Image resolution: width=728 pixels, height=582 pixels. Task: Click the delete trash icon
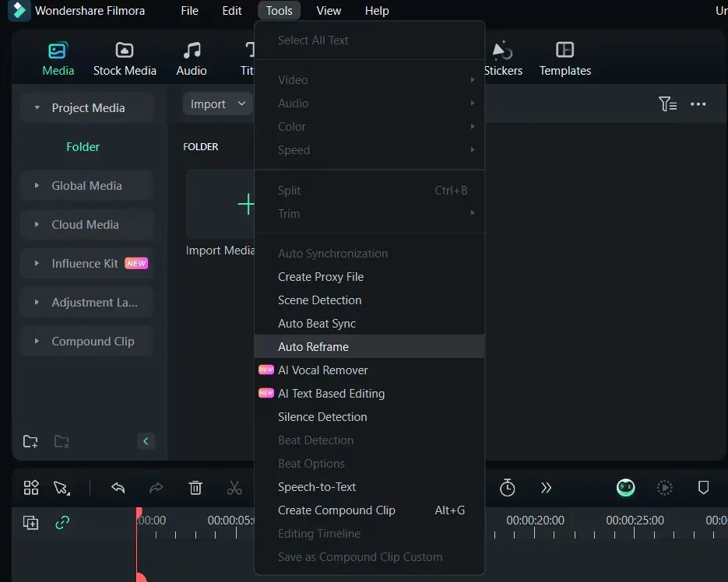click(x=195, y=488)
